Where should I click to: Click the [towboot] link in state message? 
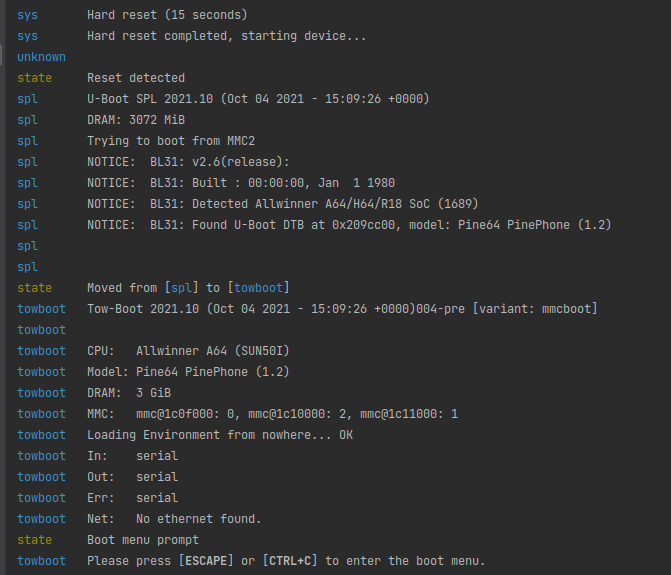tap(258, 288)
